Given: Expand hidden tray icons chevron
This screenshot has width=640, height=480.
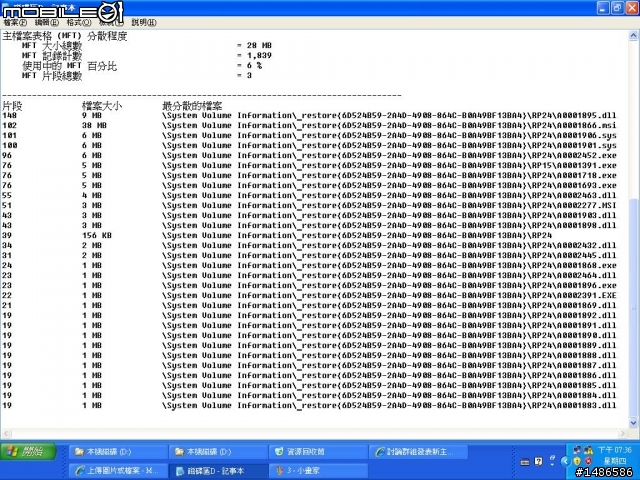Looking at the screenshot, I should 566,462.
